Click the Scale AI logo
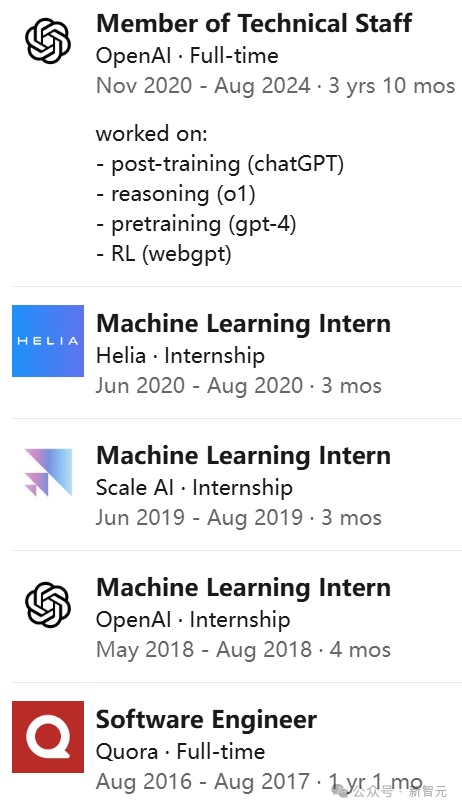The height and width of the screenshot is (810, 462). tap(48, 473)
